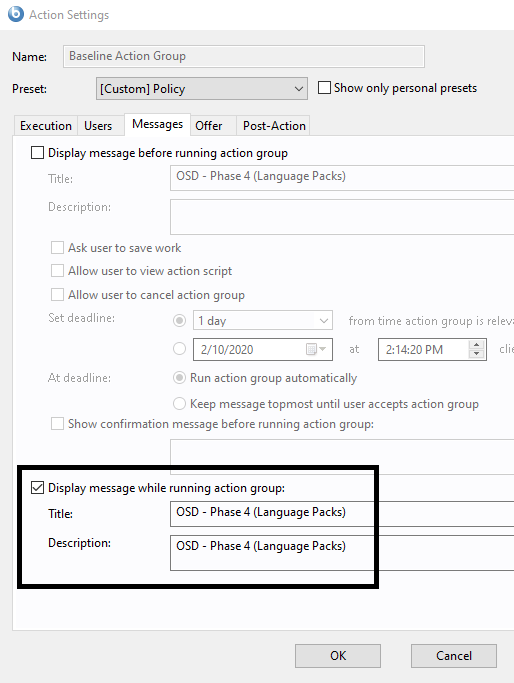Select Run action group automatically option
Viewport: 514px width, 683px height.
coord(179,378)
